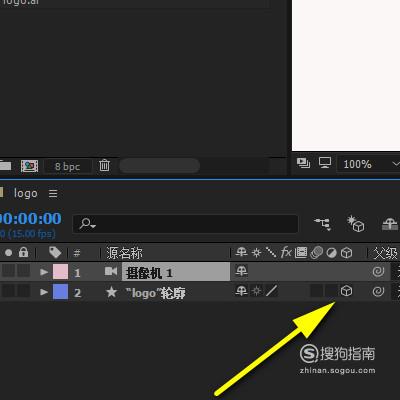Click the label tag column header
This screenshot has height=400, width=400.
(55, 253)
